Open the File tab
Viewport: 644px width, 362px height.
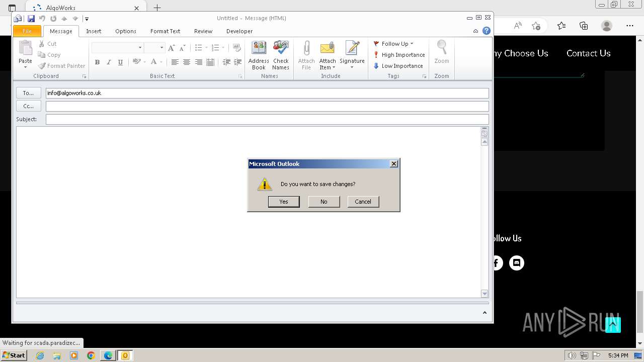[x=27, y=31]
